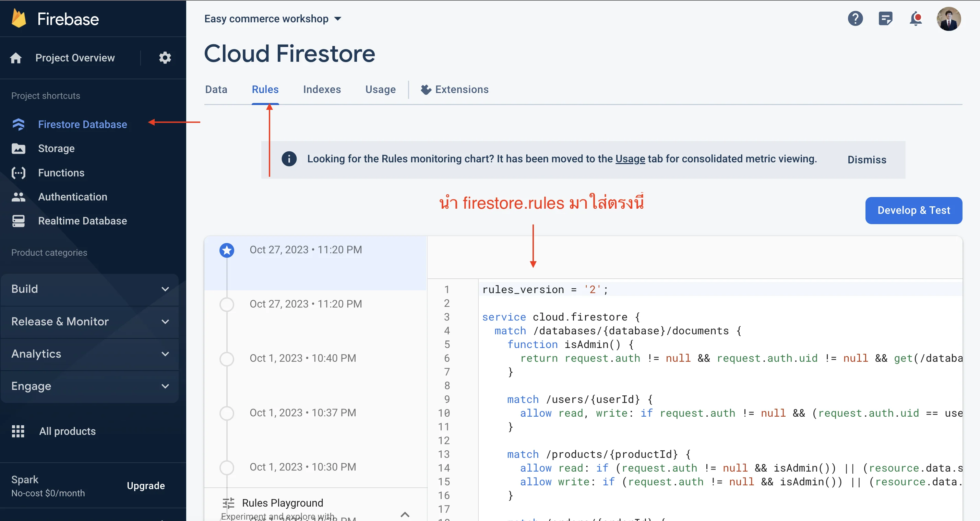Open the Project Overview link
The height and width of the screenshot is (521, 980).
[75, 58]
